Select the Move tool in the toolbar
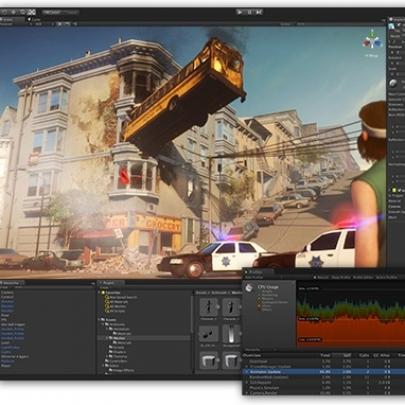The height and width of the screenshot is (405, 405). click(14, 12)
